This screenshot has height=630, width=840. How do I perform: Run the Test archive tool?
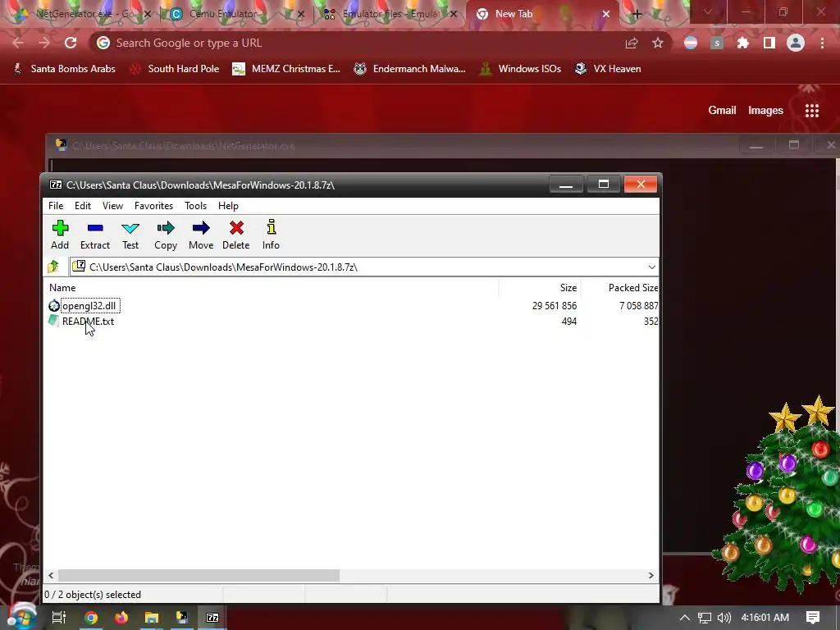130,235
